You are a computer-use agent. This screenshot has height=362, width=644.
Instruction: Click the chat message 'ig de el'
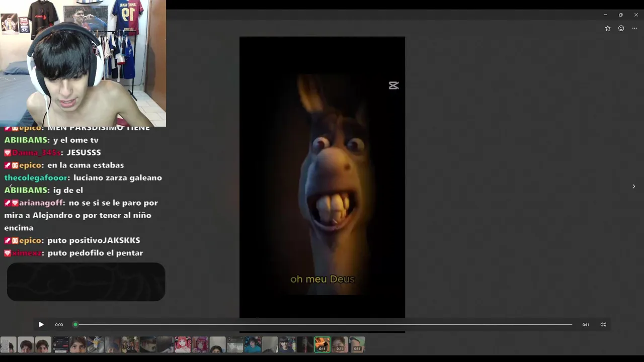[x=68, y=191]
